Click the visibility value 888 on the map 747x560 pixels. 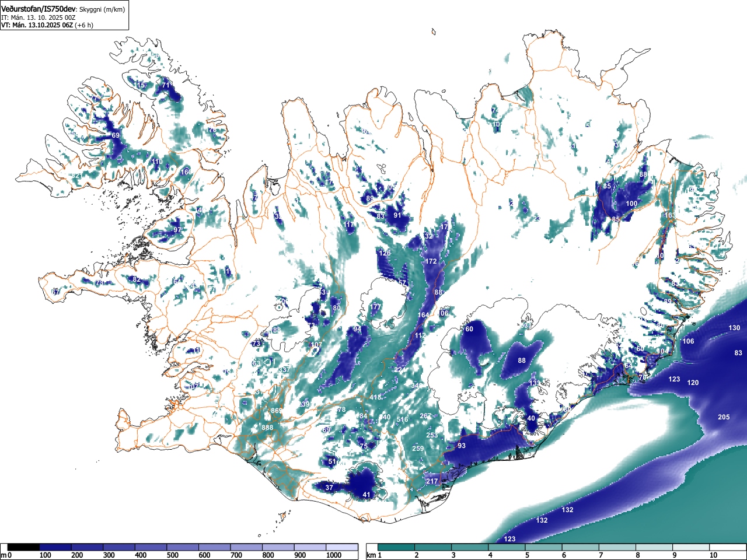(x=267, y=428)
